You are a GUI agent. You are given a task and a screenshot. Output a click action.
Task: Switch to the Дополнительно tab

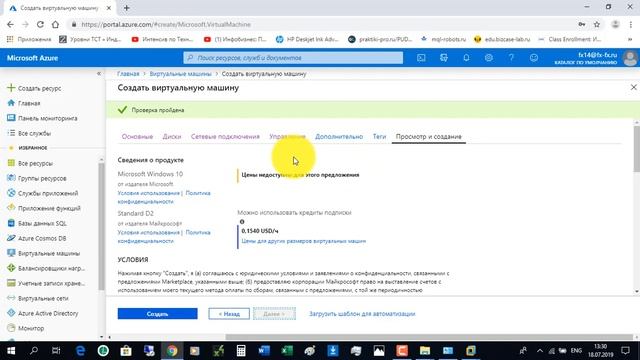(x=339, y=137)
